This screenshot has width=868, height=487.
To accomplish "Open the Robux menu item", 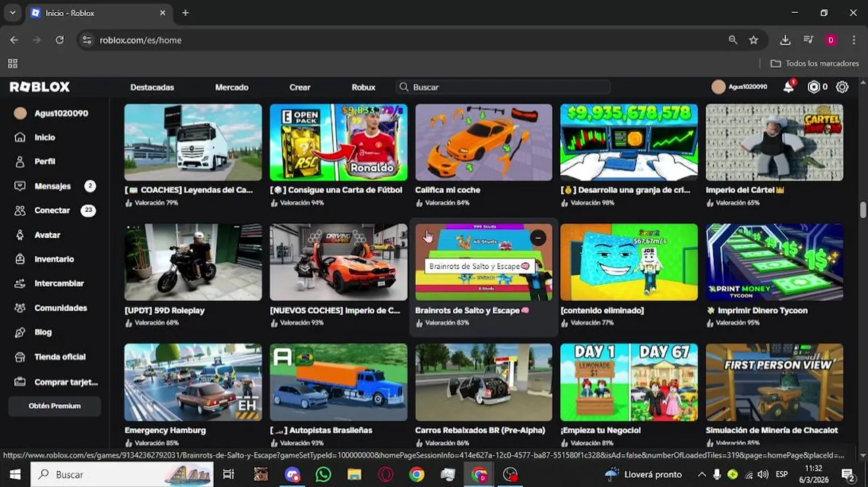I will [x=364, y=87].
